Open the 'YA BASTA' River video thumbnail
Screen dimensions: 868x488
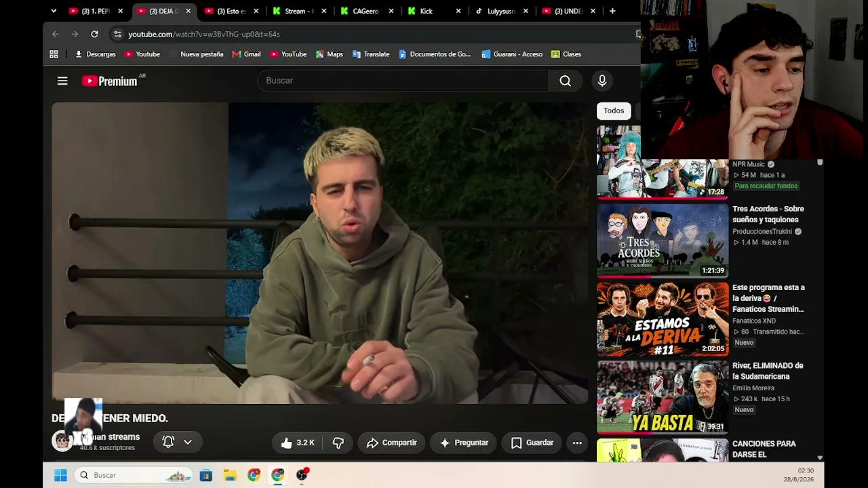pos(663,397)
